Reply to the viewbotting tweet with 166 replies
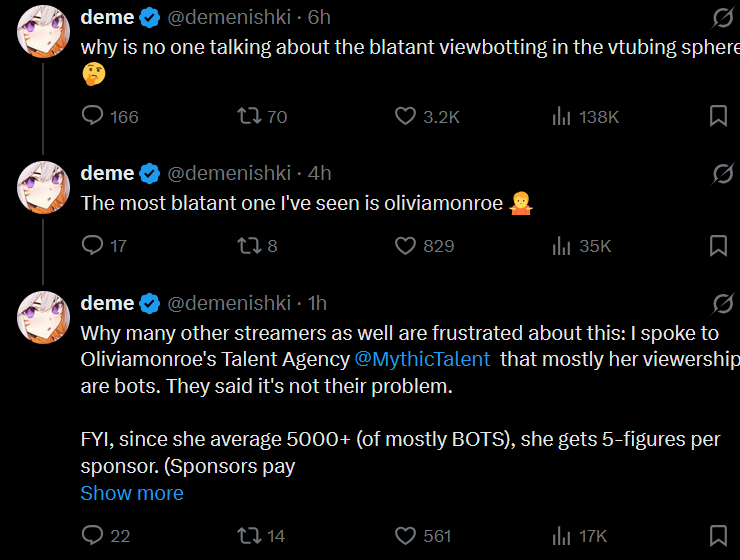The height and width of the screenshot is (560, 740). [93, 117]
